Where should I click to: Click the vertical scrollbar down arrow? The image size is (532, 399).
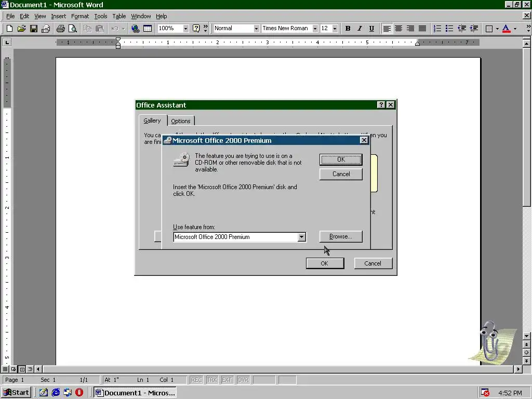(526, 336)
